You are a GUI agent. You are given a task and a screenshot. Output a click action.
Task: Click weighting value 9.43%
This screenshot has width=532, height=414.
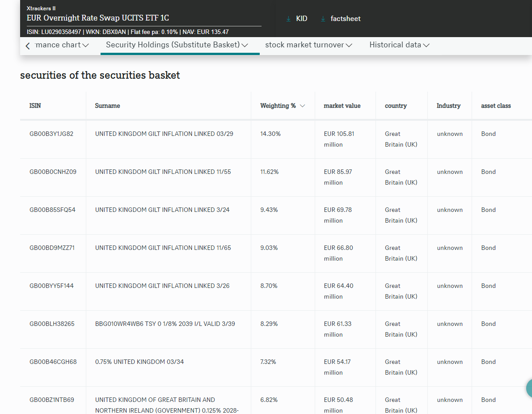[269, 210]
